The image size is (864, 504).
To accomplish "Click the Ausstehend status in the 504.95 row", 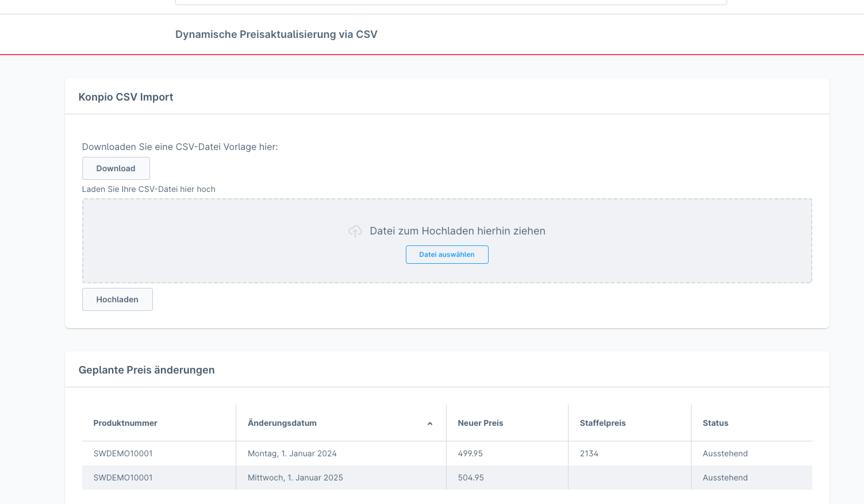I will 725,478.
